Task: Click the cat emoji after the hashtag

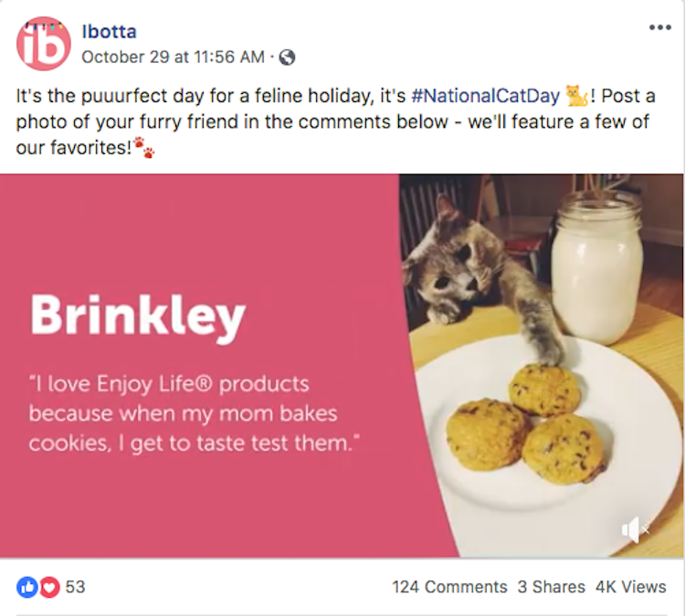Action: tap(576, 96)
